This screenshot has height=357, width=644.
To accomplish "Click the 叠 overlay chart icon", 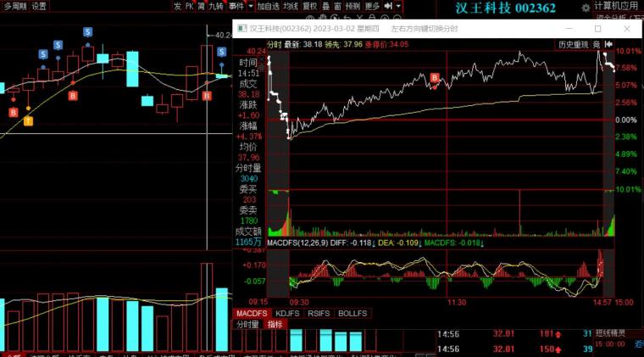I will click(325, 6).
